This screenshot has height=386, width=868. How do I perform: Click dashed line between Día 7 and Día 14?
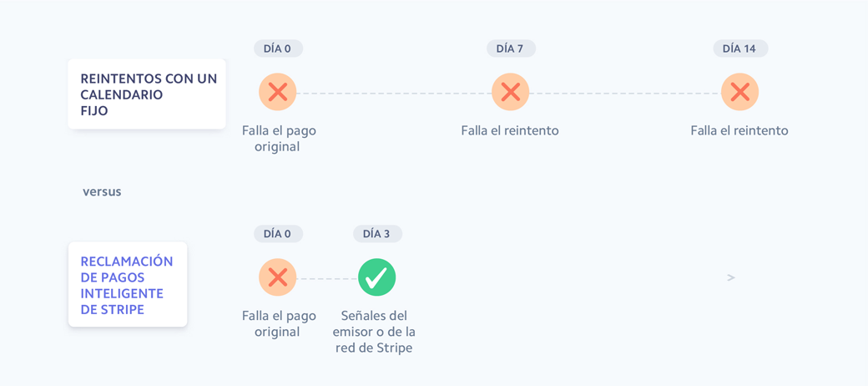624,93
